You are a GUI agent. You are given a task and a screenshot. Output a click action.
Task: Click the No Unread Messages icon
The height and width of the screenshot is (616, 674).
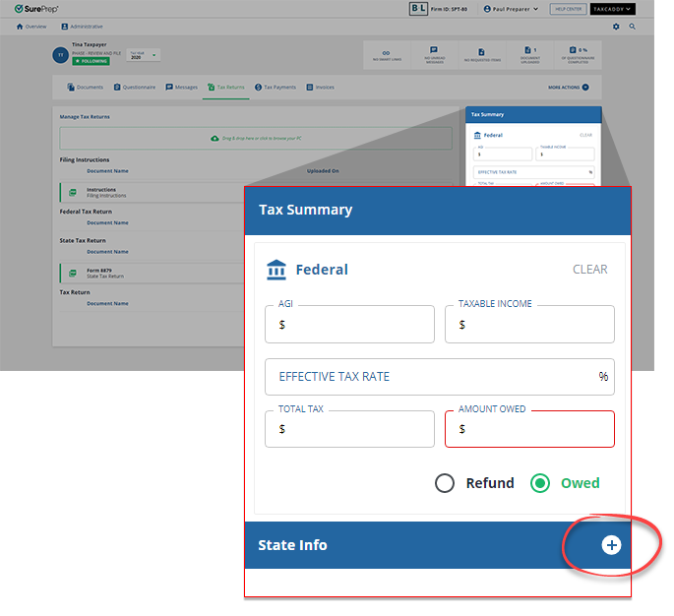tap(434, 50)
